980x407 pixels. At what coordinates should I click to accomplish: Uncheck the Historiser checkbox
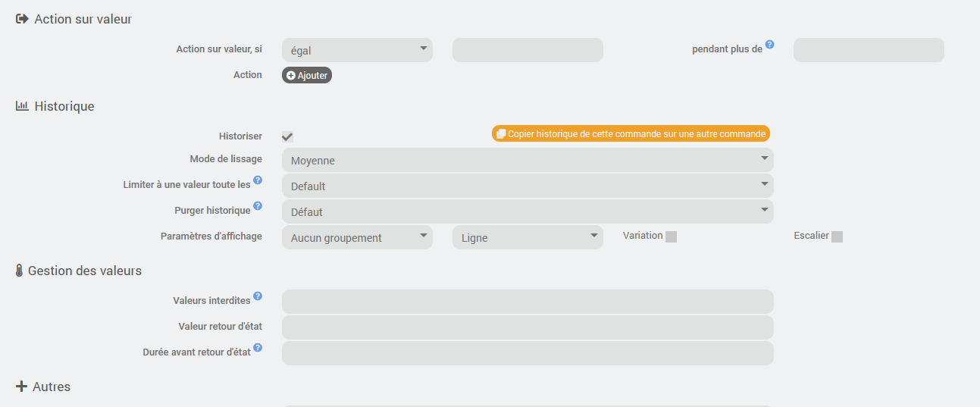coord(287,136)
